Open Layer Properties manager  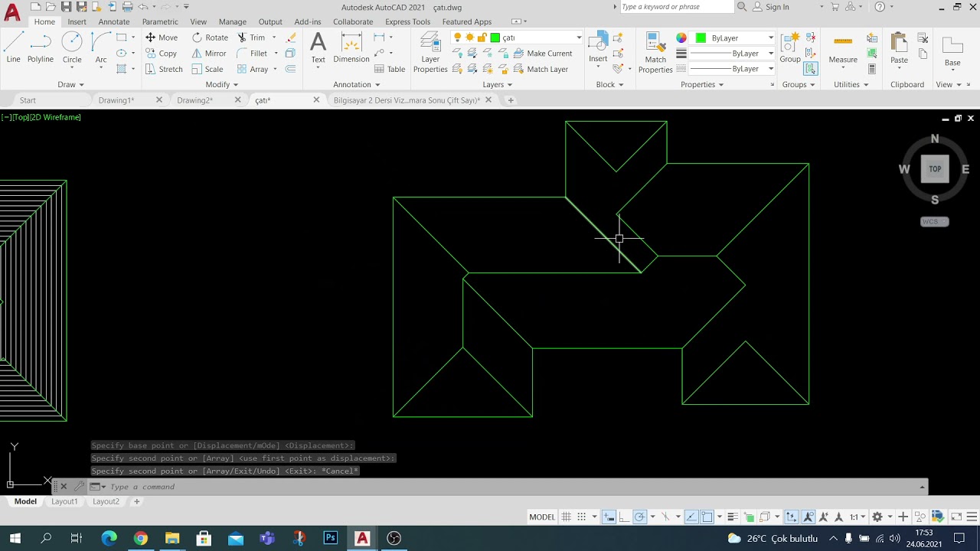pyautogui.click(x=430, y=52)
